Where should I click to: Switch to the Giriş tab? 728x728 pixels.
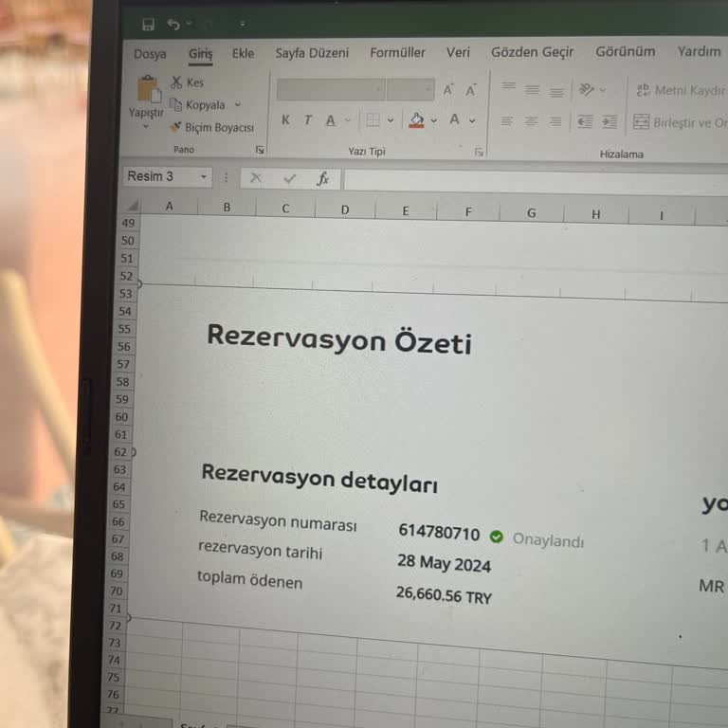[x=201, y=54]
